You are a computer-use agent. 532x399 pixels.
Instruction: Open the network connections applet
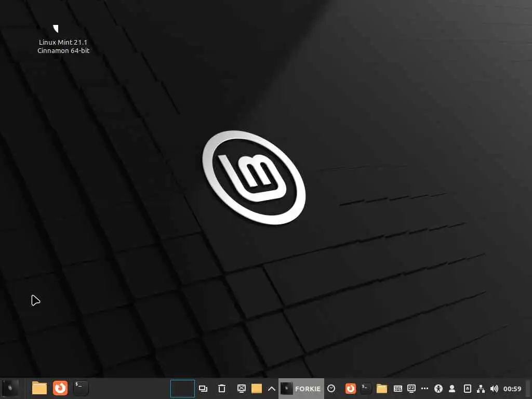[x=481, y=389]
